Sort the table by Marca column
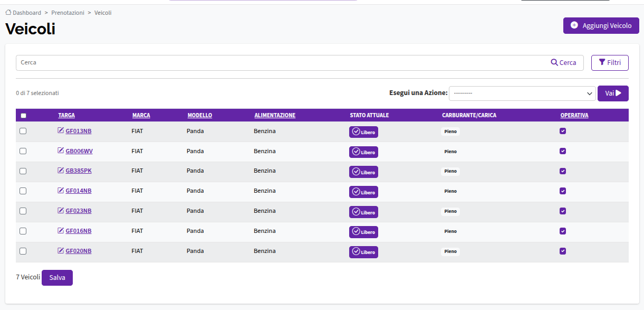This screenshot has width=644, height=310. (x=141, y=115)
